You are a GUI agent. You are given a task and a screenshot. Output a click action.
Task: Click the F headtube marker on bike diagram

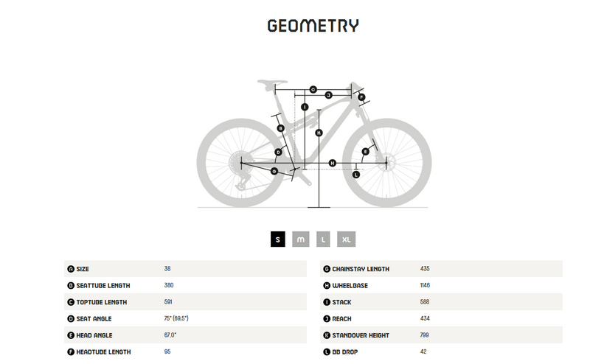coord(362,97)
